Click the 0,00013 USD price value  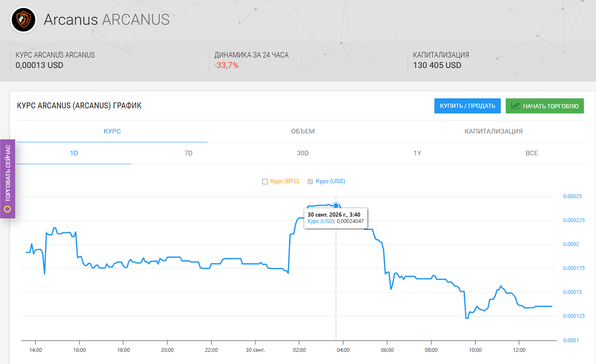pos(39,65)
